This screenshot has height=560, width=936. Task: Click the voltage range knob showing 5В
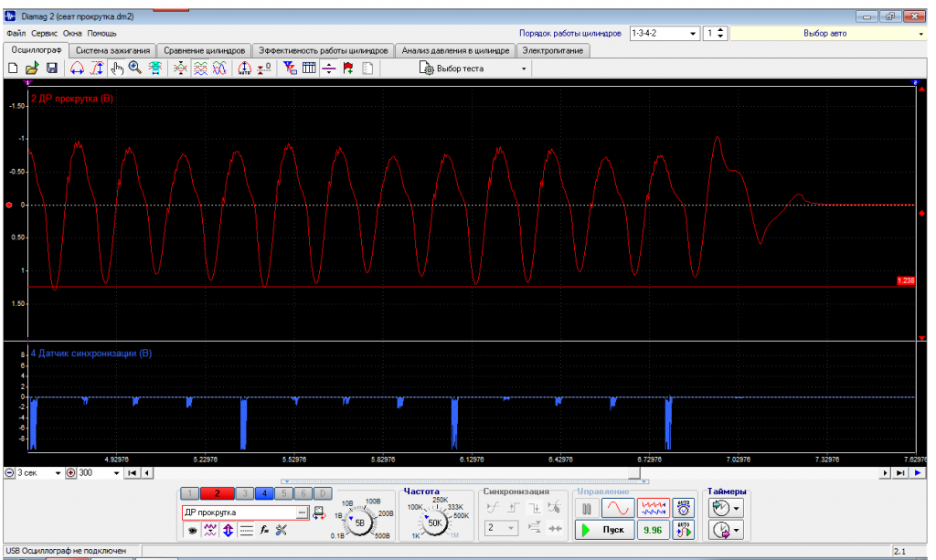pos(359,523)
